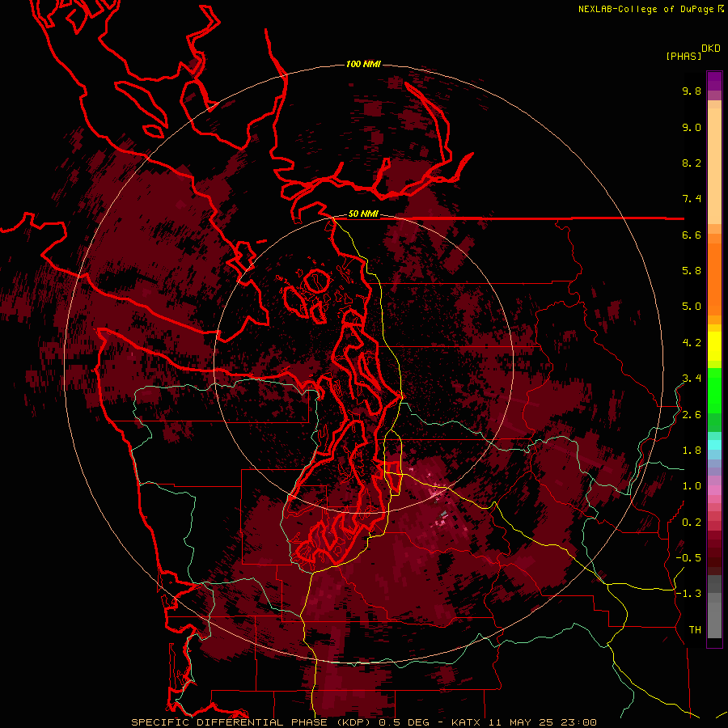The image size is (728, 728).
Task: Click the 5.8 legend value
Action: [692, 271]
